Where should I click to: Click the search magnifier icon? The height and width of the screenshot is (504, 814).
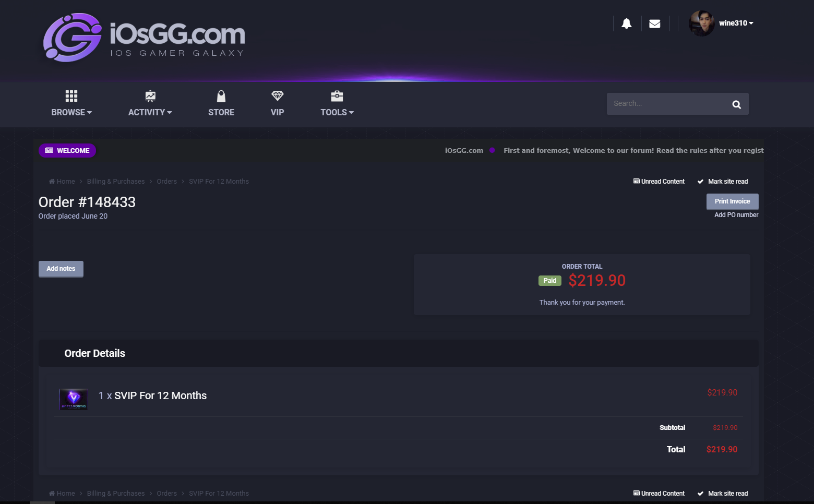click(737, 104)
